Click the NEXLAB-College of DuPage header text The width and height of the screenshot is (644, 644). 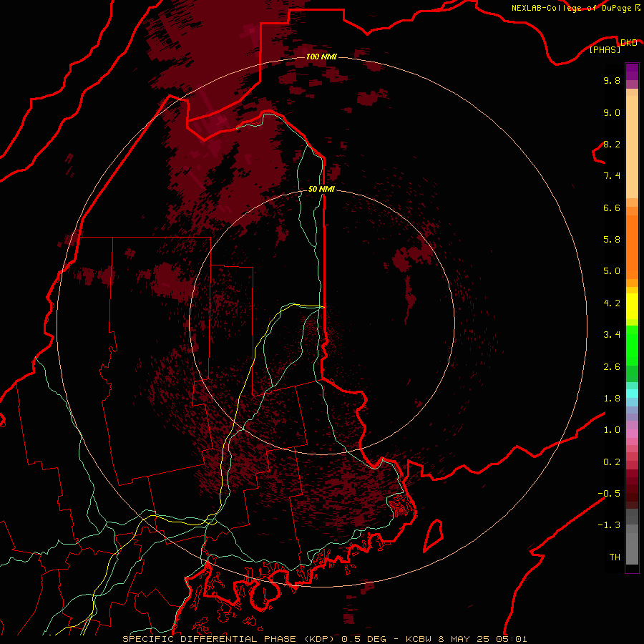pos(572,8)
